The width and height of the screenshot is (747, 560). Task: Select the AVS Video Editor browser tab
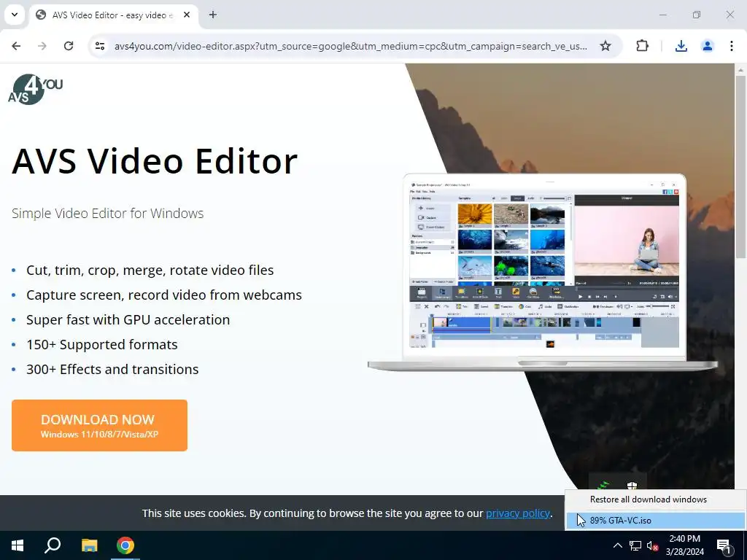114,15
